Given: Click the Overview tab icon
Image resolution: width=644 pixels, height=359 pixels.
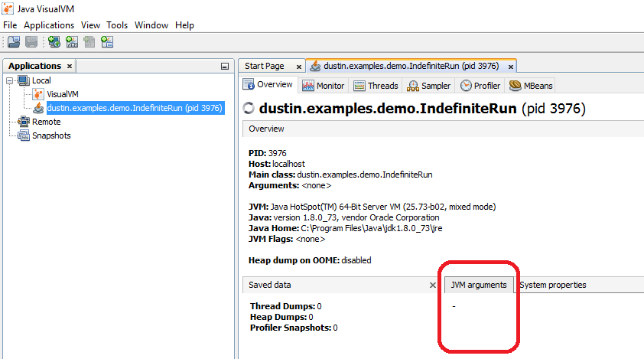Looking at the screenshot, I should [x=249, y=84].
